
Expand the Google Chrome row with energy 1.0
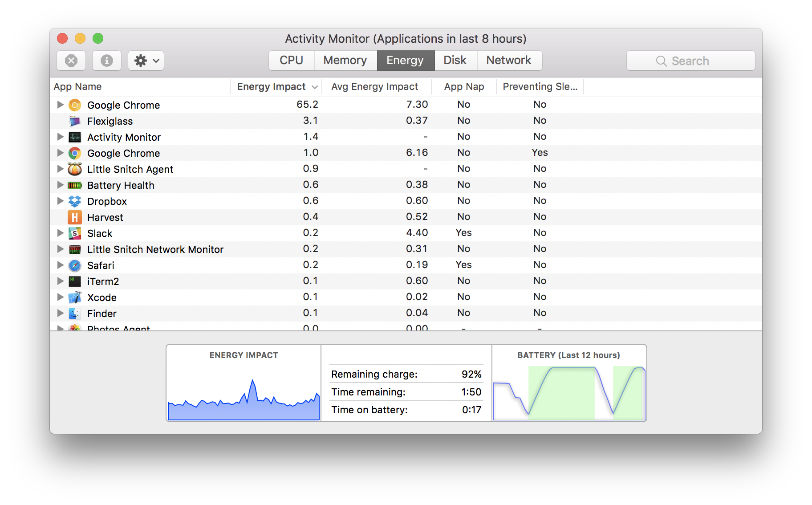point(60,153)
